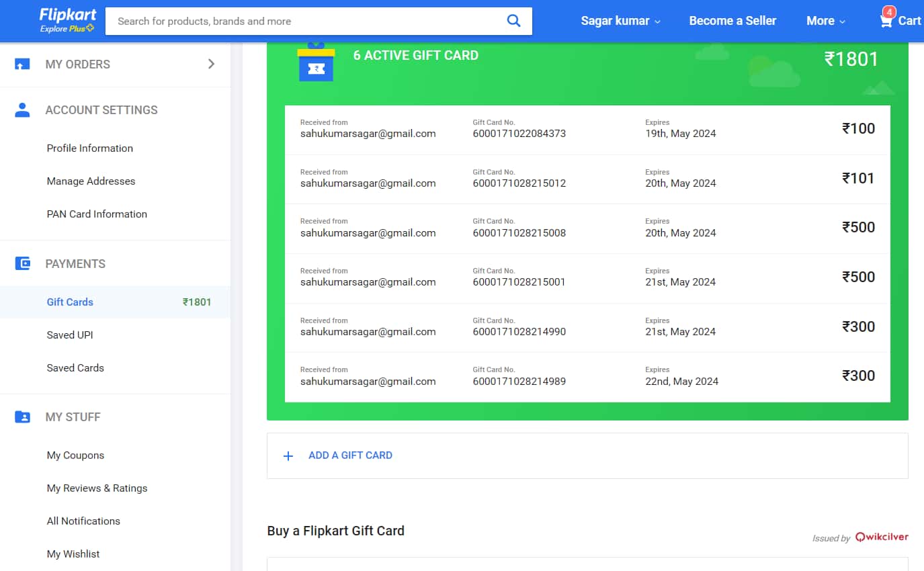Open Saved UPI section
The height and width of the screenshot is (571, 924).
click(x=70, y=335)
